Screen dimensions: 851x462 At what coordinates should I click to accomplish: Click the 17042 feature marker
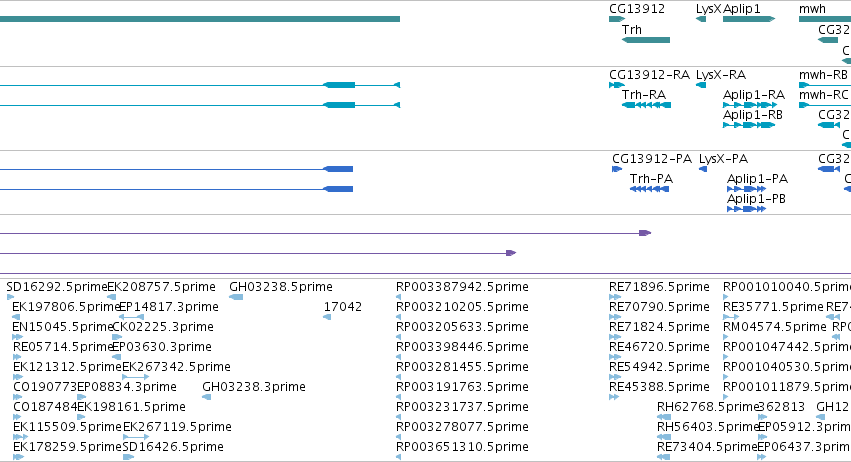327,317
